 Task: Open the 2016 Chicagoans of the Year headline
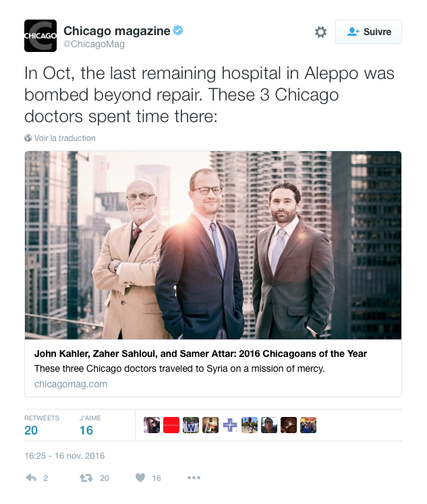point(200,354)
